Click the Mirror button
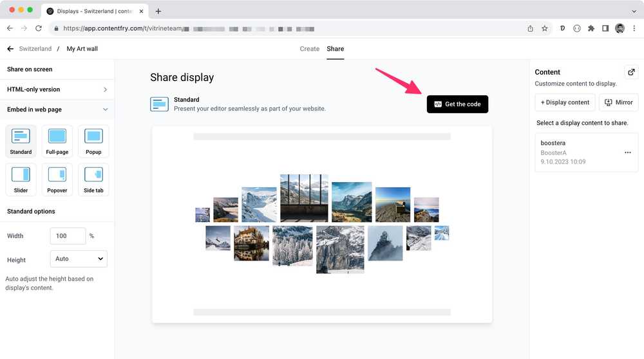This screenshot has height=359, width=644. click(618, 102)
